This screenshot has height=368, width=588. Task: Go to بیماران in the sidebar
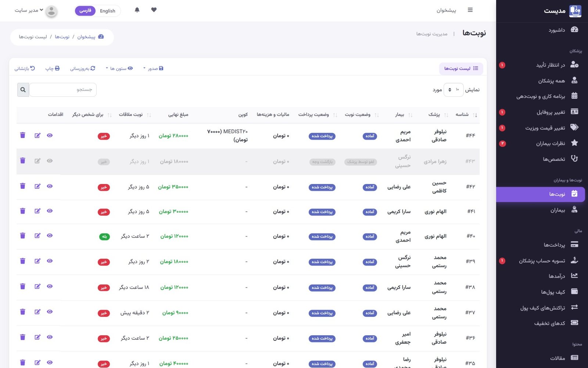[x=564, y=210]
